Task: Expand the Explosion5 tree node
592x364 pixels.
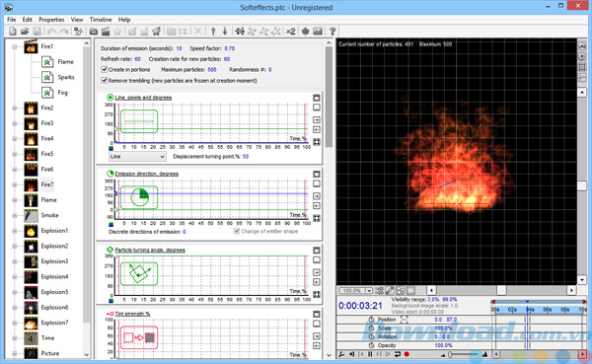Action: pyautogui.click(x=15, y=292)
